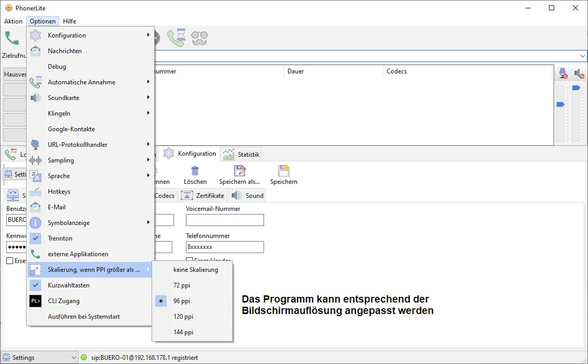Click the green phone call icon

[12, 38]
